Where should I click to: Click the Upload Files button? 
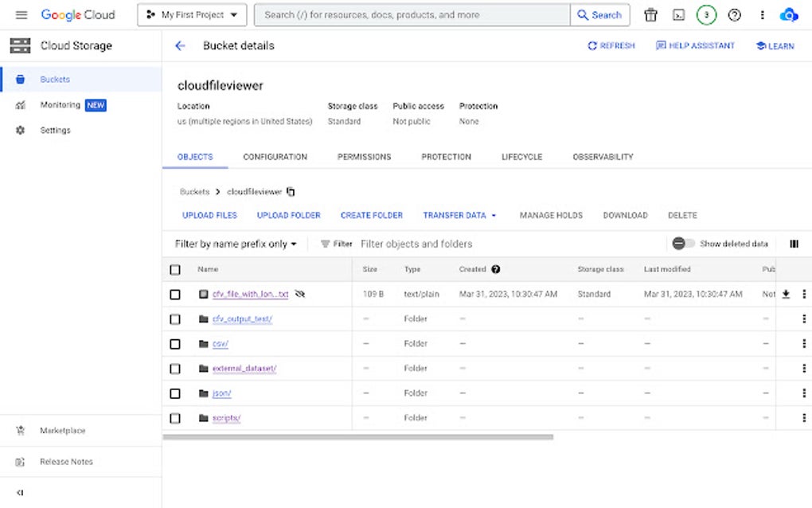pos(209,215)
